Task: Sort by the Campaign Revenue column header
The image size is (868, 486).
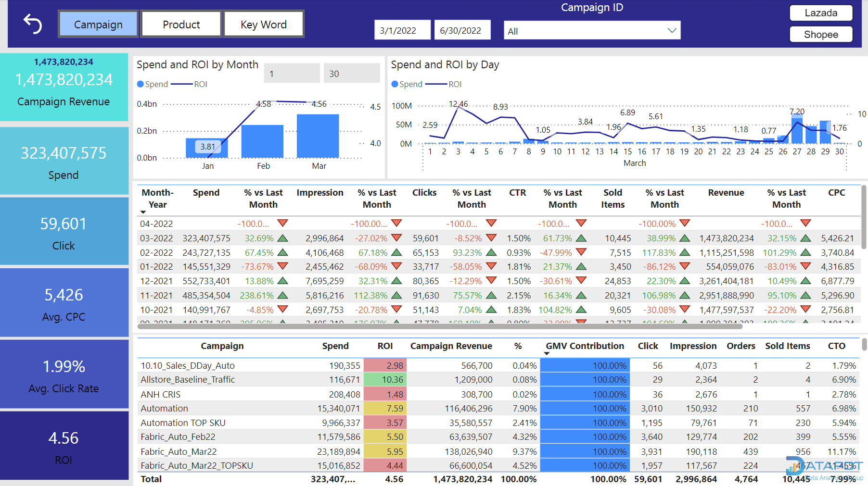Action: coord(451,346)
